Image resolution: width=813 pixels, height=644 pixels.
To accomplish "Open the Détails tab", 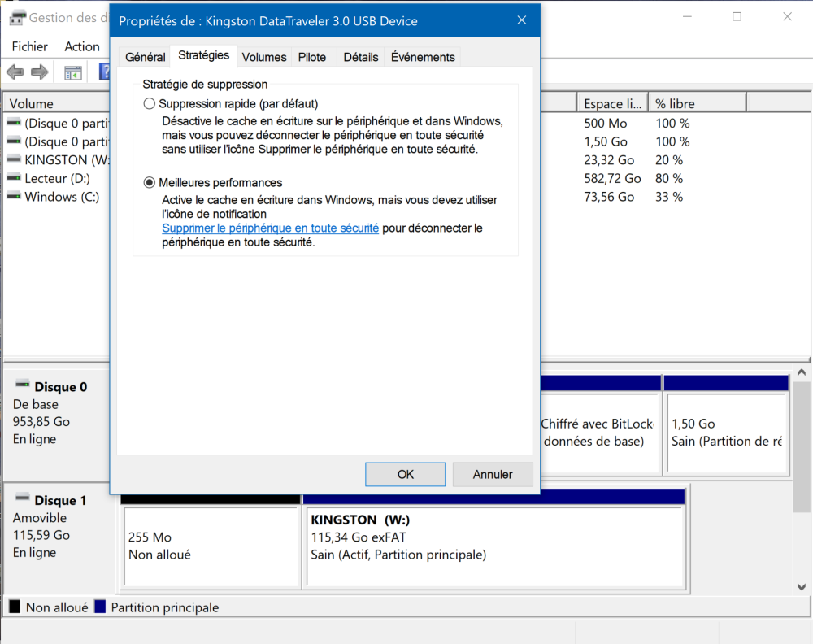I will point(361,58).
